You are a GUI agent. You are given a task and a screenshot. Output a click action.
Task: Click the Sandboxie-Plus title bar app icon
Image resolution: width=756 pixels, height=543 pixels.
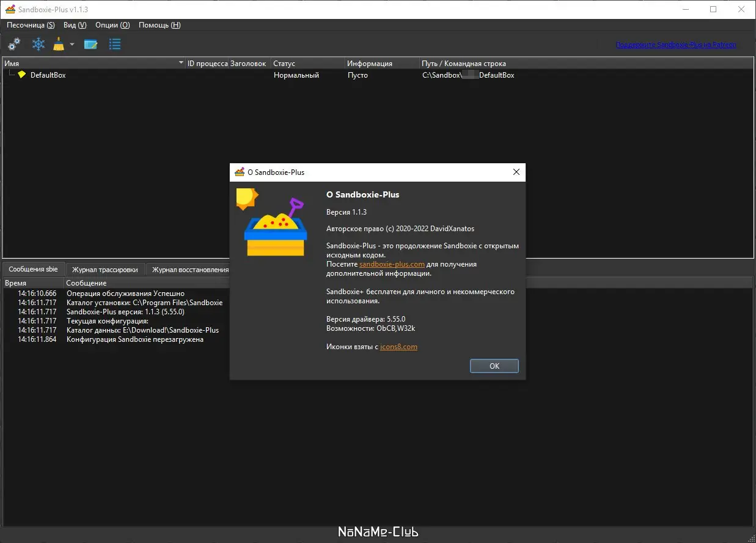10,9
